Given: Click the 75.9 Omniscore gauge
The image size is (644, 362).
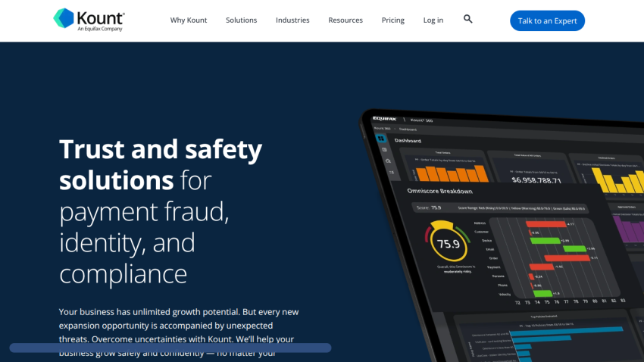Looking at the screenshot, I should click(448, 242).
